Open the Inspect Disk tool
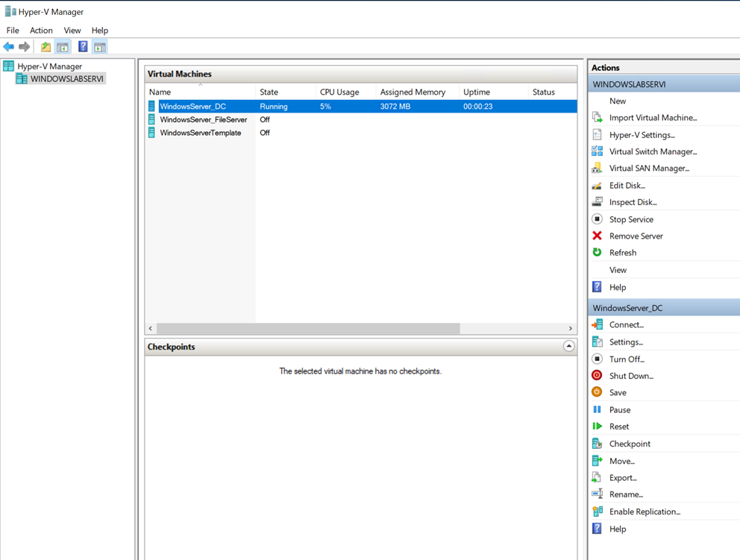This screenshot has height=560, width=740. [x=629, y=201]
